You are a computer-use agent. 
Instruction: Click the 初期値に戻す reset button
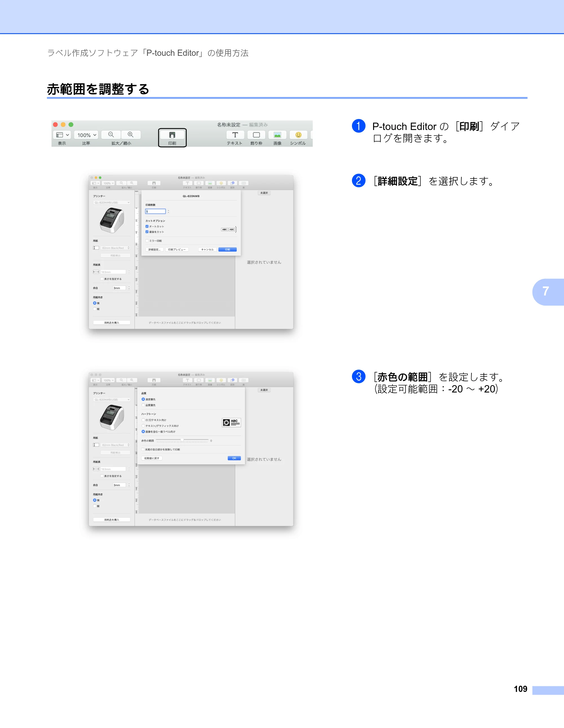152,458
